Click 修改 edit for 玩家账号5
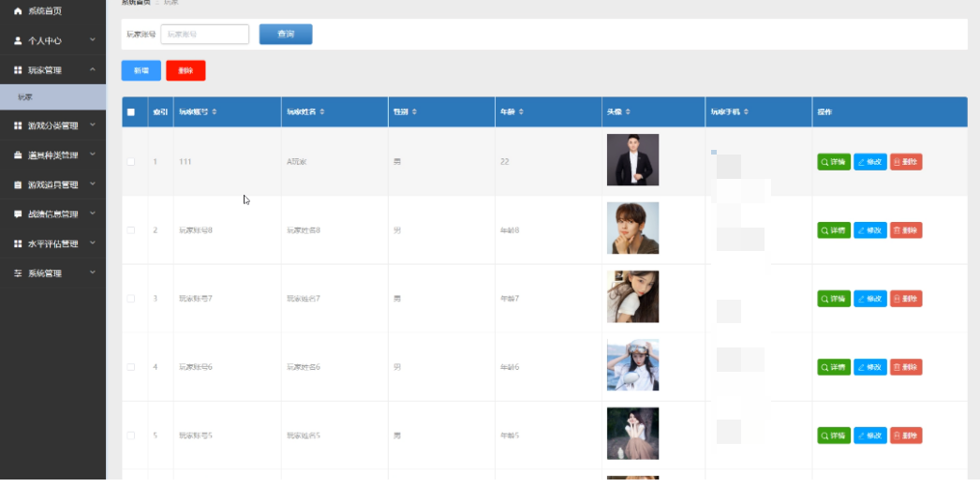This screenshot has height=487, width=980. pyautogui.click(x=870, y=435)
